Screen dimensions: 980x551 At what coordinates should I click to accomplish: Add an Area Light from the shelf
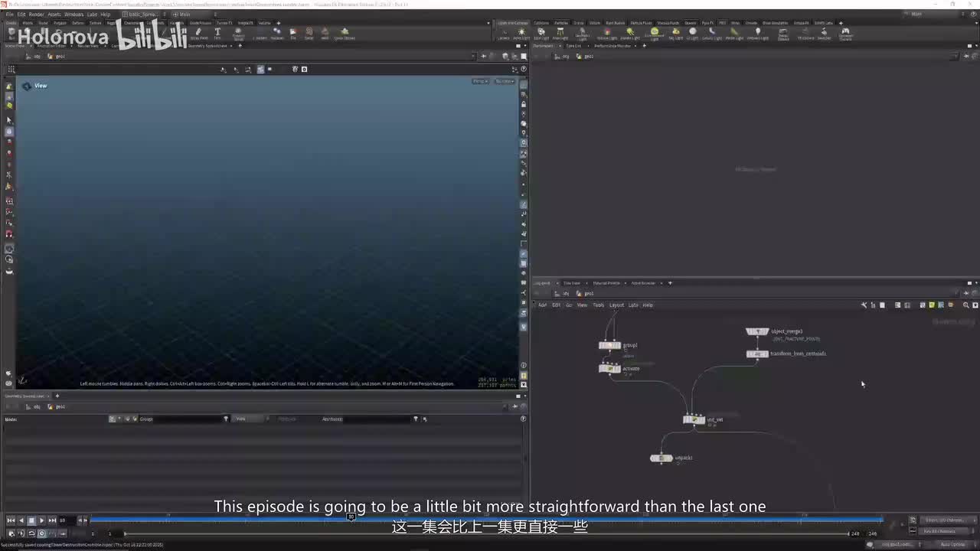click(561, 34)
